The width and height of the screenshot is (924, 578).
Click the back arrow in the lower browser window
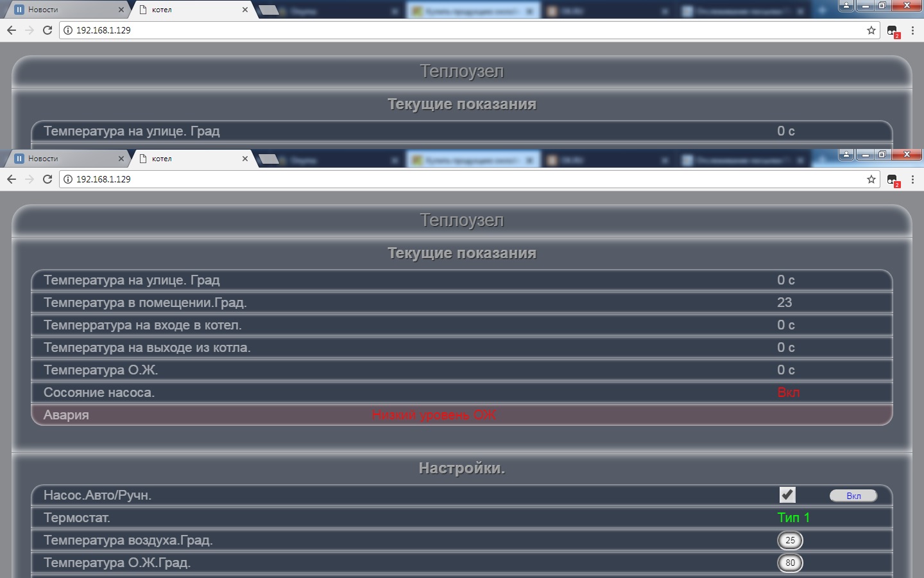click(11, 179)
